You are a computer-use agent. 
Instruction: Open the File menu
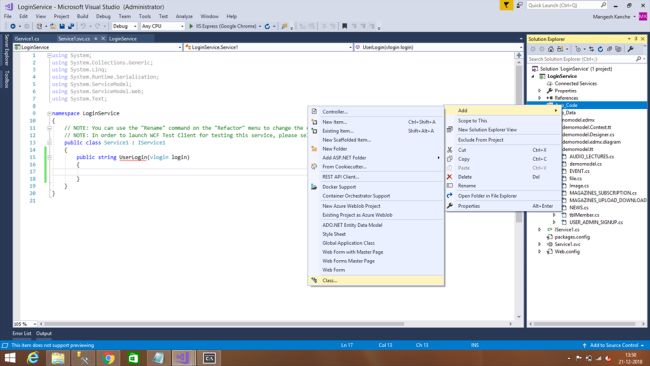pos(8,16)
